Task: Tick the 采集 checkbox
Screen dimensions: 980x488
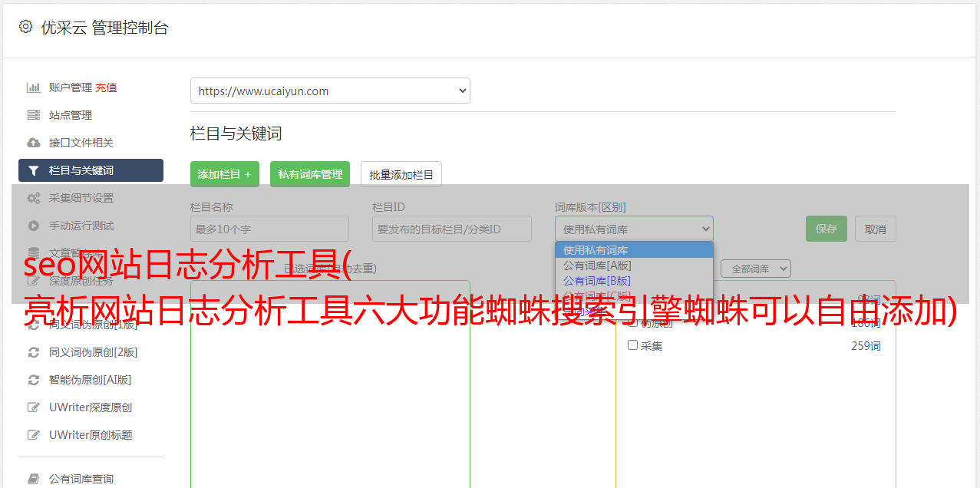Action: [x=633, y=345]
